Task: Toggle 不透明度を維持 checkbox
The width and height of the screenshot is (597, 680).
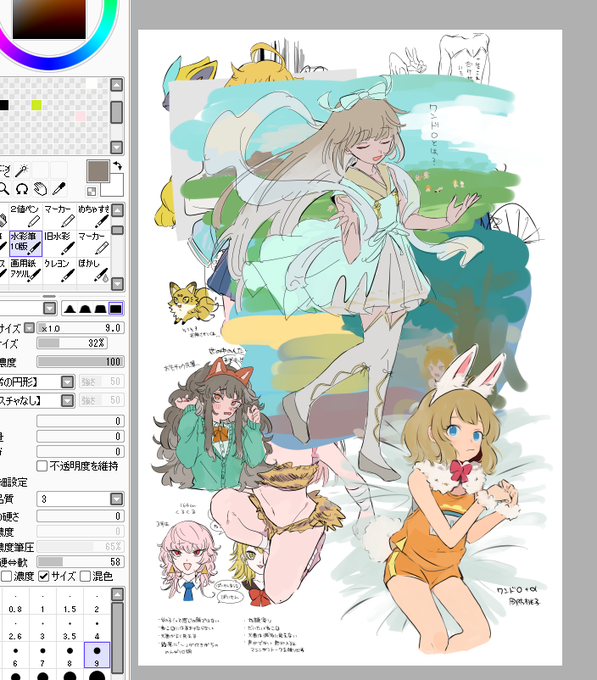Action: [42, 466]
